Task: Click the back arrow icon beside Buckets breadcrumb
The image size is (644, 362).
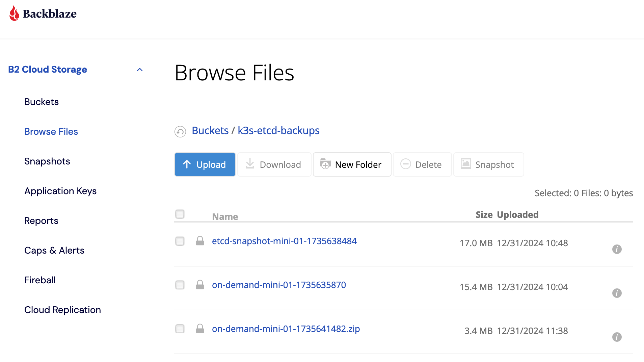Action: 180,131
